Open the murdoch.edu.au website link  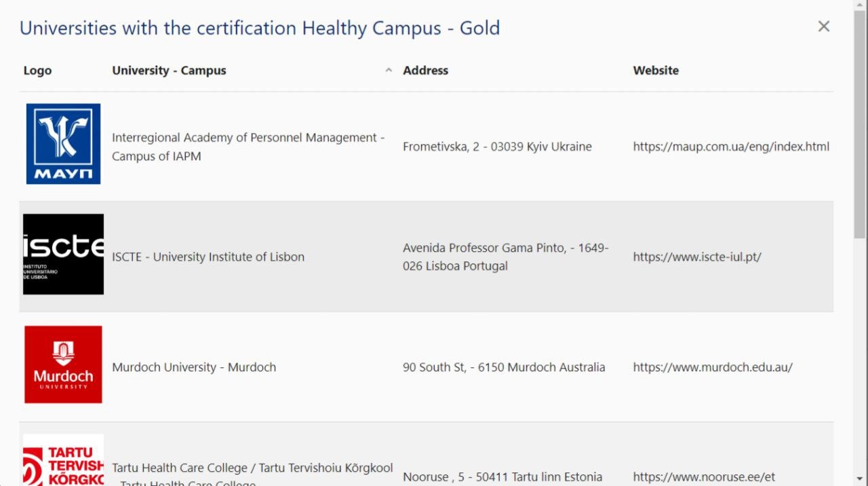pos(712,367)
